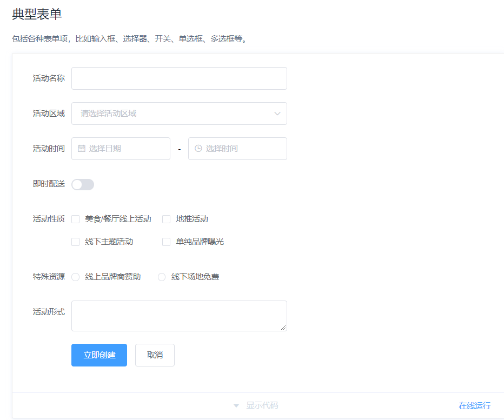Click the 取消 button

click(x=155, y=355)
